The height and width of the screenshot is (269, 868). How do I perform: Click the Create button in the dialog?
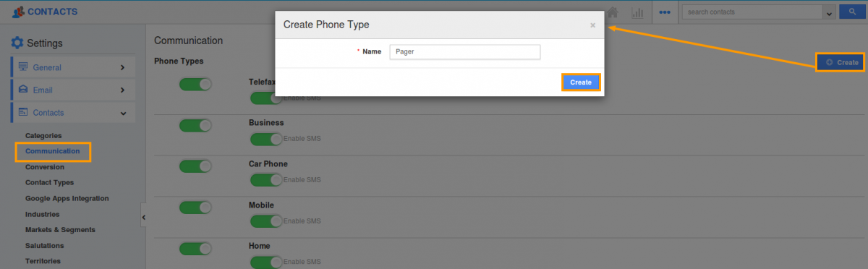581,82
